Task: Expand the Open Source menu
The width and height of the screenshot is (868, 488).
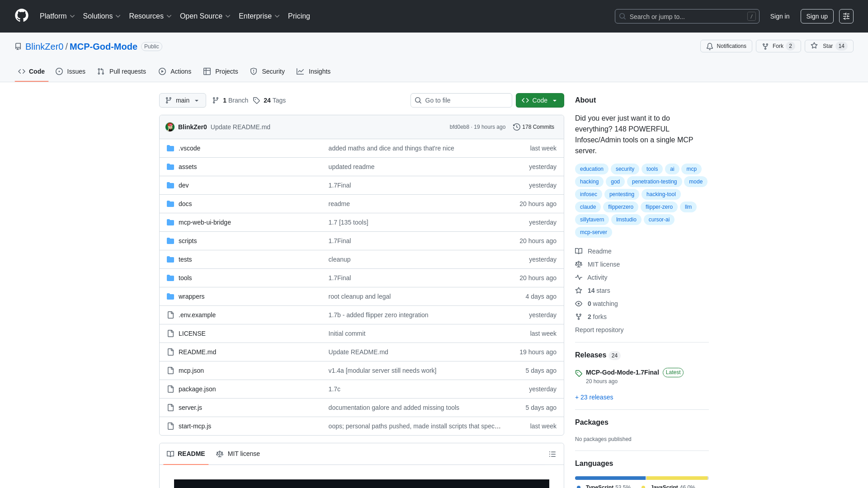Action: [x=205, y=16]
